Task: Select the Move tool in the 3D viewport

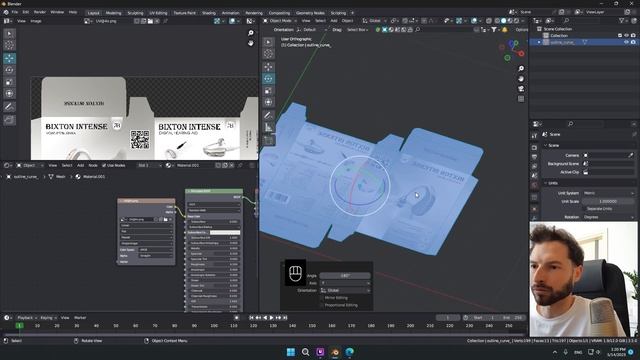Action: (268, 67)
